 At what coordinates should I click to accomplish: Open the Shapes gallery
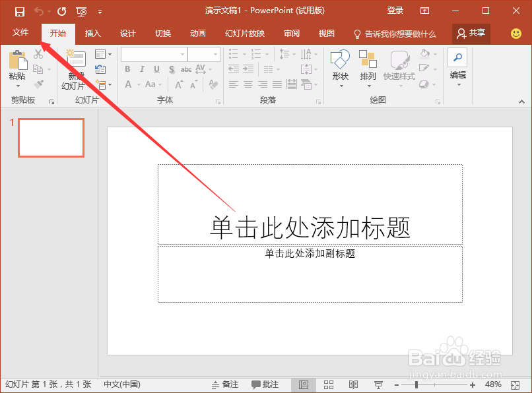click(341, 69)
